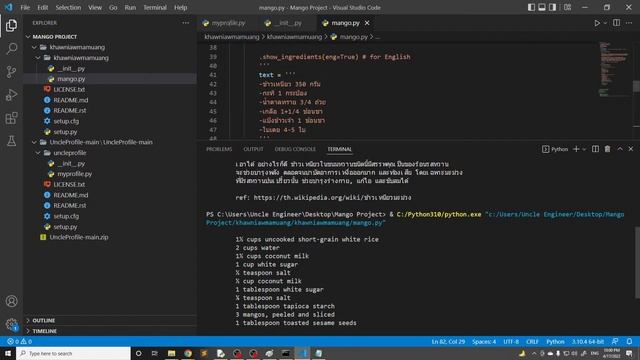Open the run button dropdown arrow
This screenshot has height=360, width=640.
pos(605,23)
